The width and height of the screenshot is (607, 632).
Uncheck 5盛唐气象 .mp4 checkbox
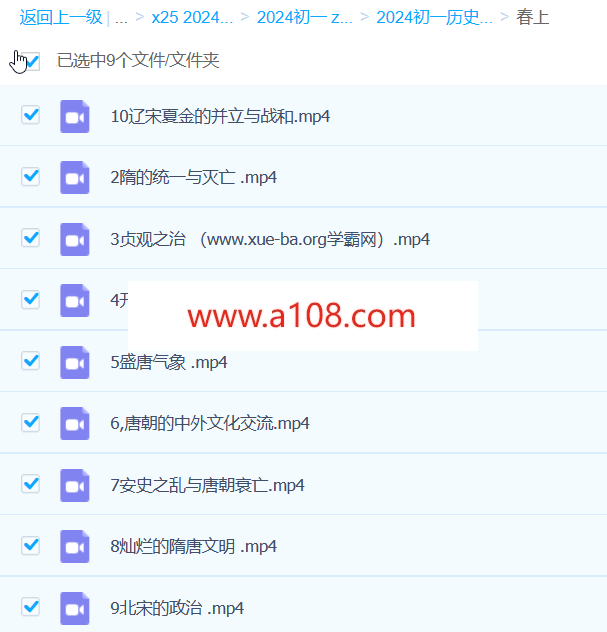click(31, 361)
